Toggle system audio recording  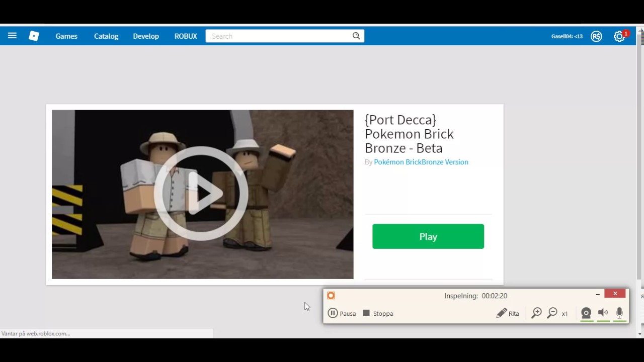(x=603, y=313)
